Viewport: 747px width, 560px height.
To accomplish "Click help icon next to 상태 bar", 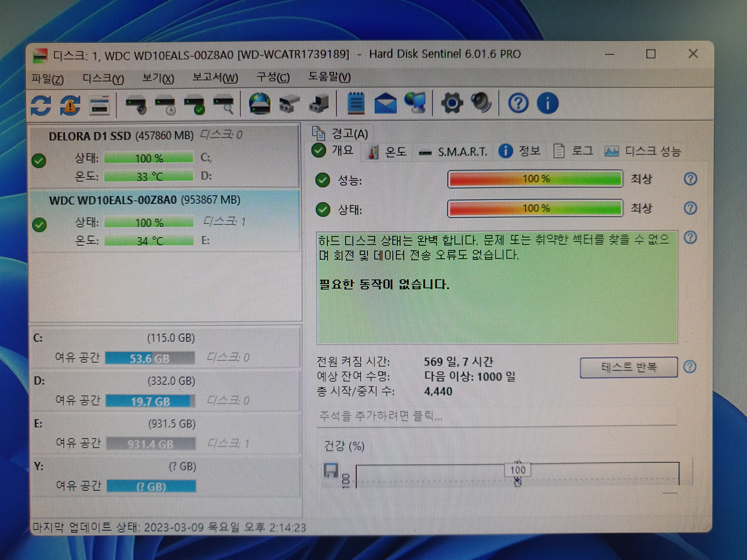I will 690,208.
